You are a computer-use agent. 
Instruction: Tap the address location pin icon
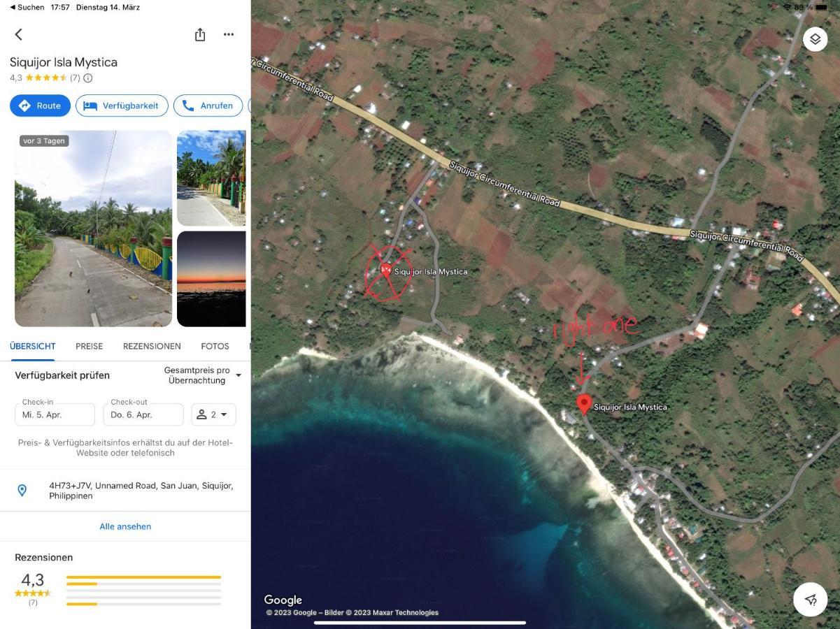tap(22, 491)
